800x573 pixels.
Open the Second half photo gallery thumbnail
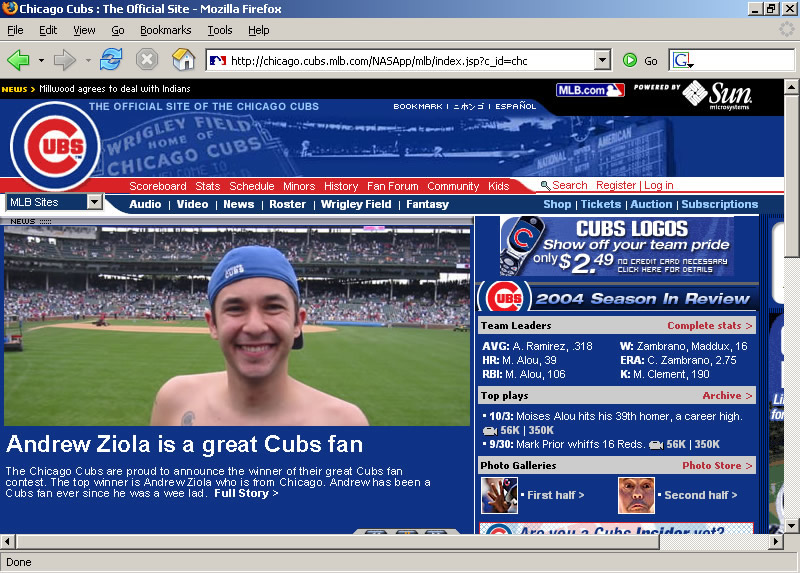(636, 495)
